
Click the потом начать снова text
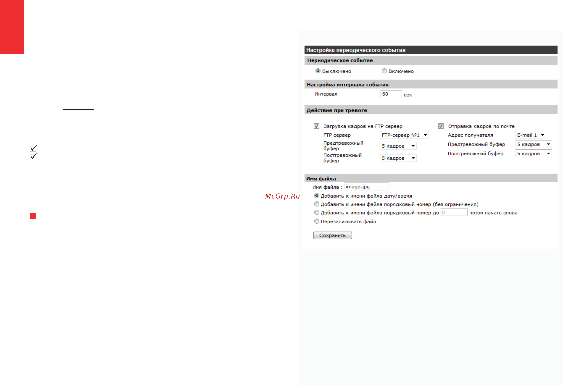(x=493, y=213)
